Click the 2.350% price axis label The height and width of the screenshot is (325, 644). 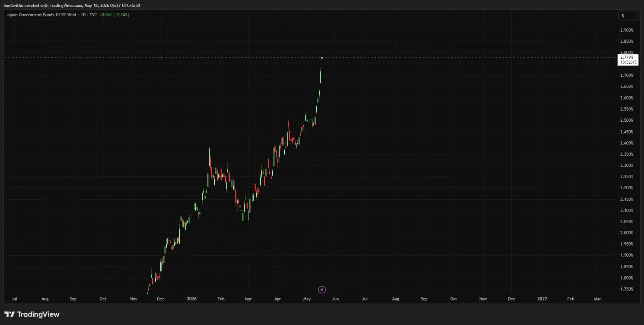pos(626,154)
